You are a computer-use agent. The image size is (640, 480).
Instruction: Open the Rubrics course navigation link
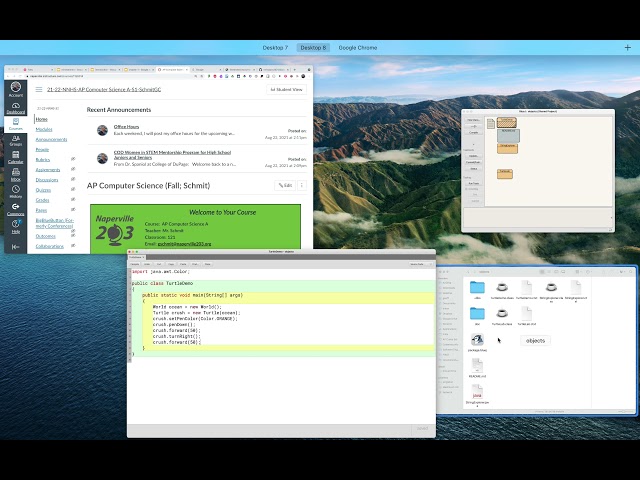tap(43, 160)
